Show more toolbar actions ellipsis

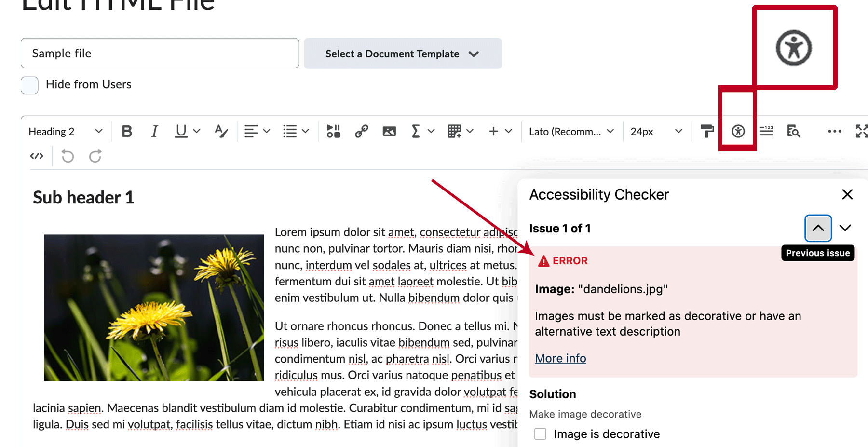click(834, 131)
